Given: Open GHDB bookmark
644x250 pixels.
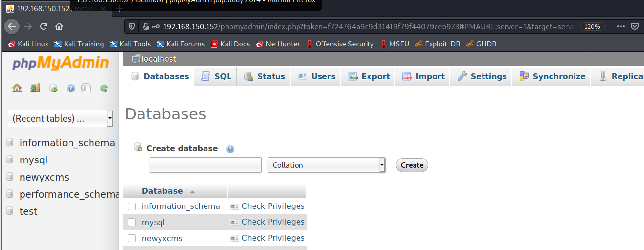Looking at the screenshot, I should click(x=481, y=44).
